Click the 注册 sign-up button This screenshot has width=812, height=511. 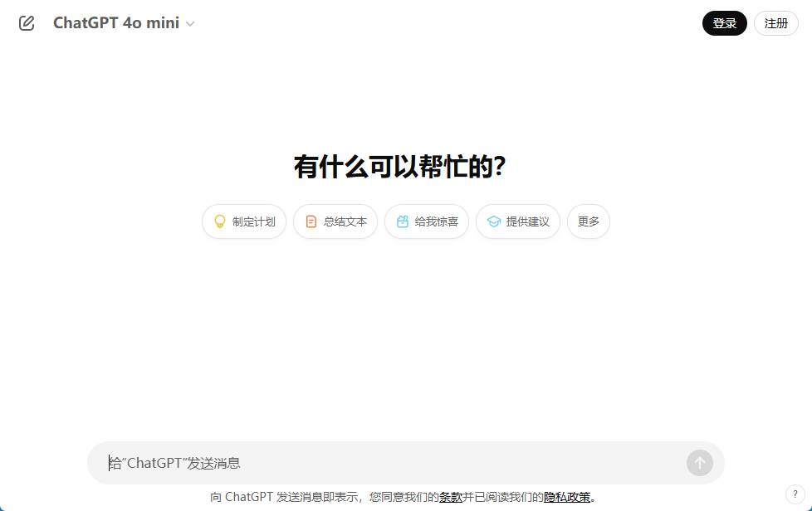click(x=775, y=23)
